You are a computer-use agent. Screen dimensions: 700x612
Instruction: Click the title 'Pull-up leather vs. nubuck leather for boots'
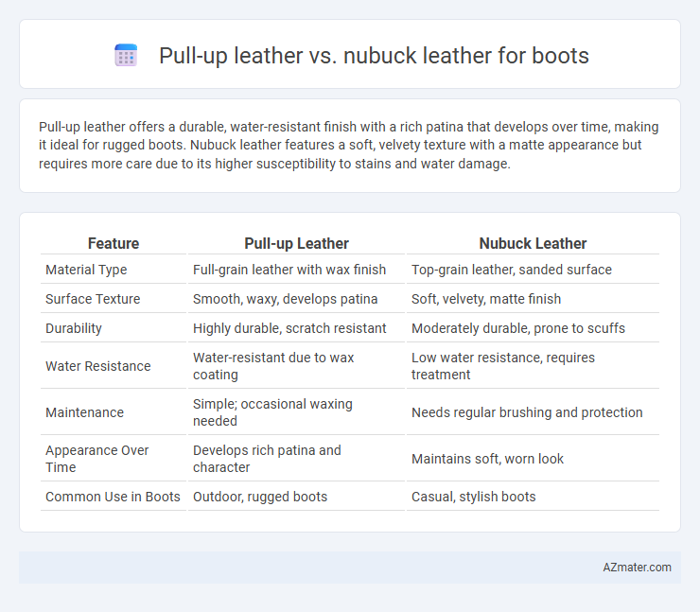point(374,56)
